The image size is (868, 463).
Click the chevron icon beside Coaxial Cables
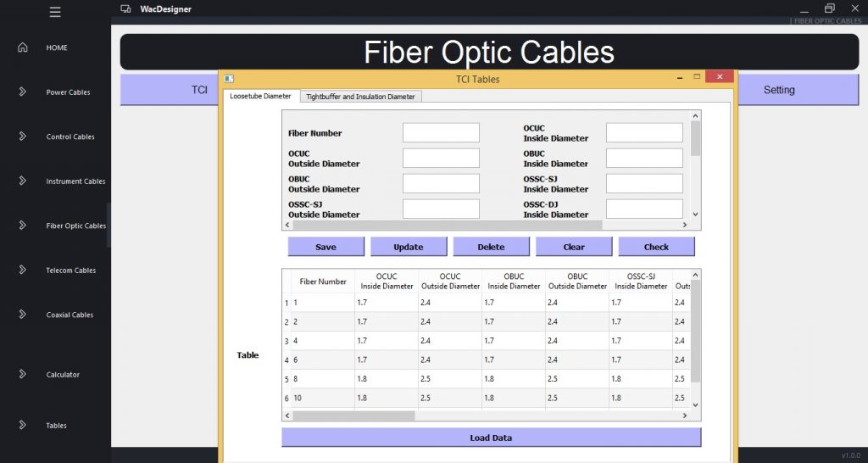click(23, 315)
